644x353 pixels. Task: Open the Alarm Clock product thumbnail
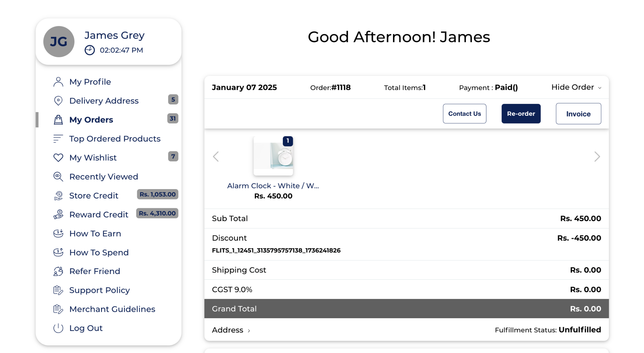click(273, 156)
